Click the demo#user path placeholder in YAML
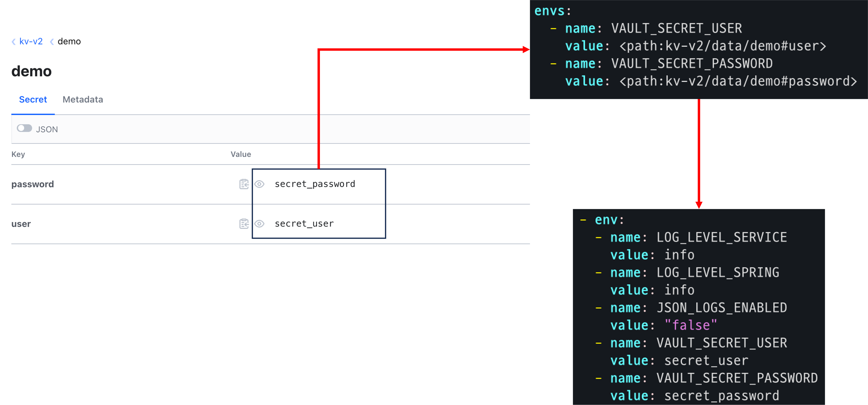868x405 pixels. click(x=723, y=46)
